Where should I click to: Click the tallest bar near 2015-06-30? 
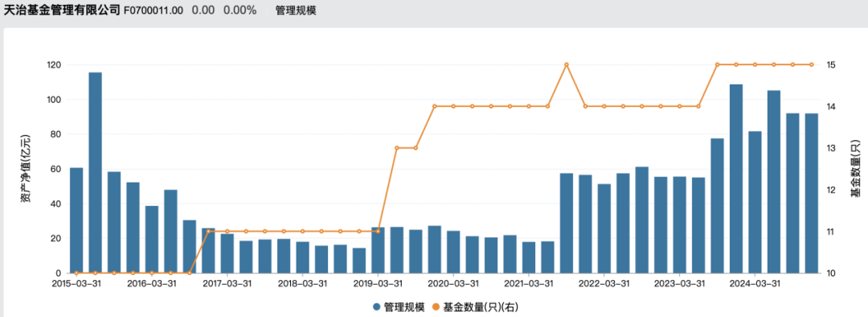(x=95, y=173)
